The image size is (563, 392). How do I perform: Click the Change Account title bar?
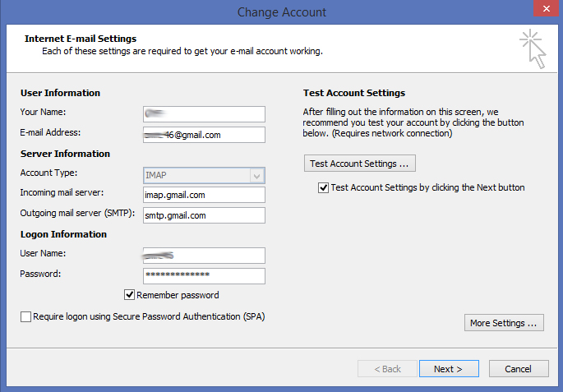click(x=281, y=12)
